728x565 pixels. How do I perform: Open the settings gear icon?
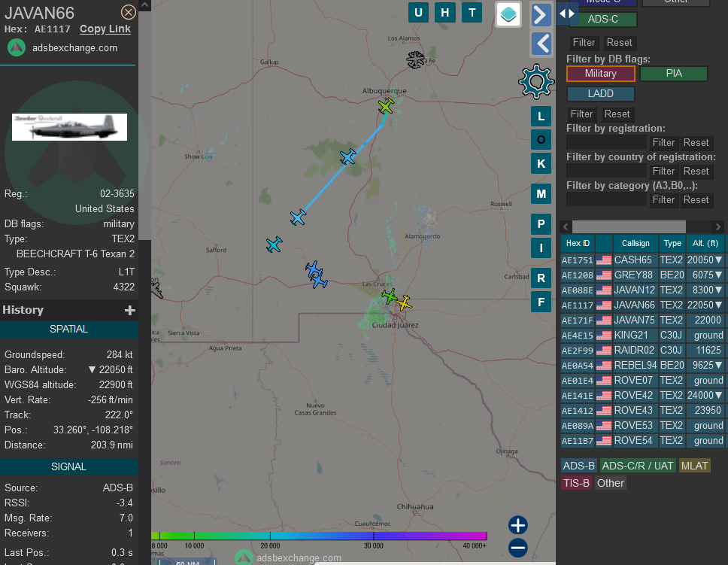click(x=536, y=81)
